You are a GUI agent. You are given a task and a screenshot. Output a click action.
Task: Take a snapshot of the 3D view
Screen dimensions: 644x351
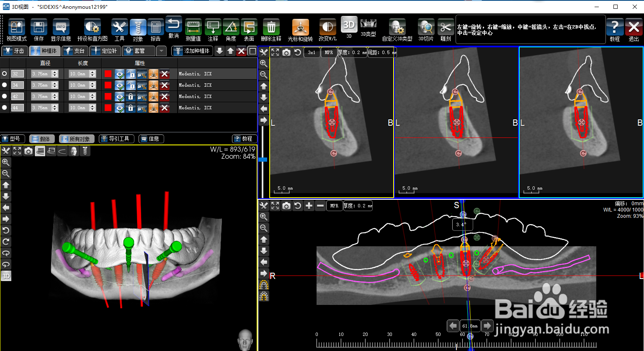(28, 151)
